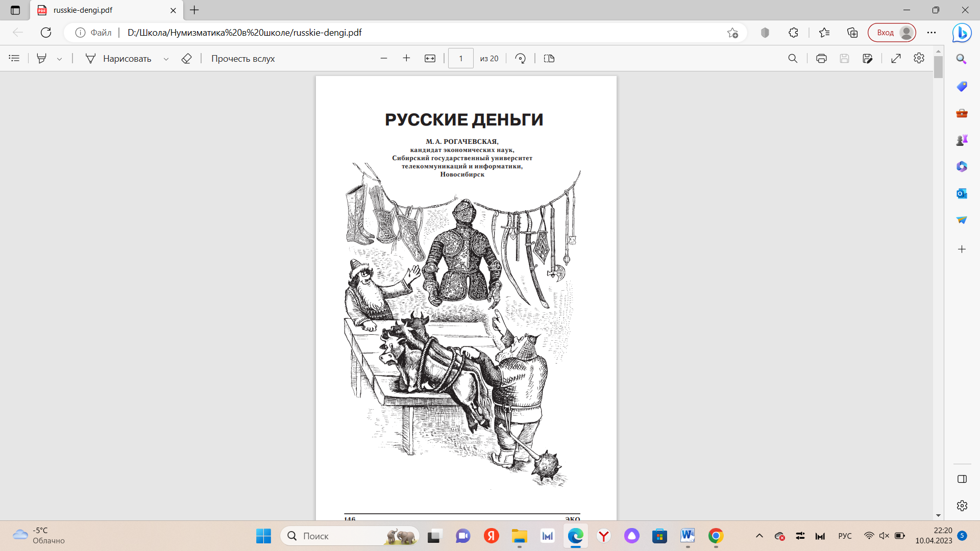Screen dimensions: 980x551
Task: Open a new browser tab
Action: (x=194, y=10)
